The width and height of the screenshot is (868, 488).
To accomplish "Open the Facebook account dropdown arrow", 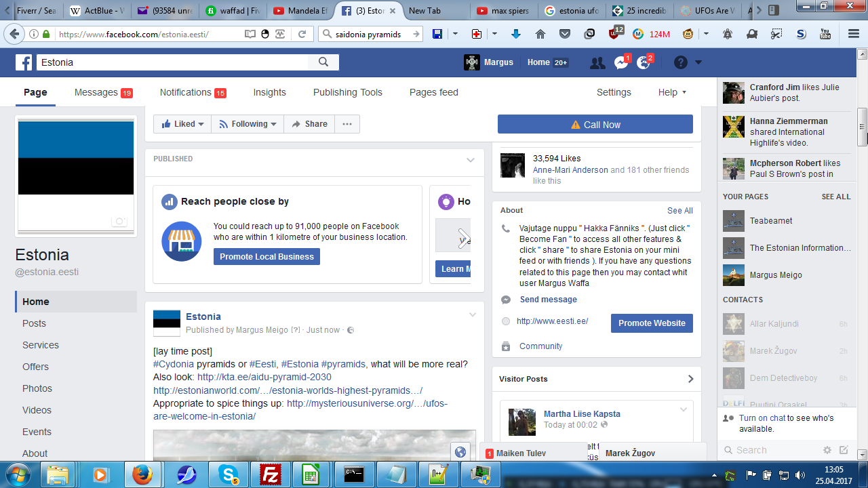I will pos(698,62).
